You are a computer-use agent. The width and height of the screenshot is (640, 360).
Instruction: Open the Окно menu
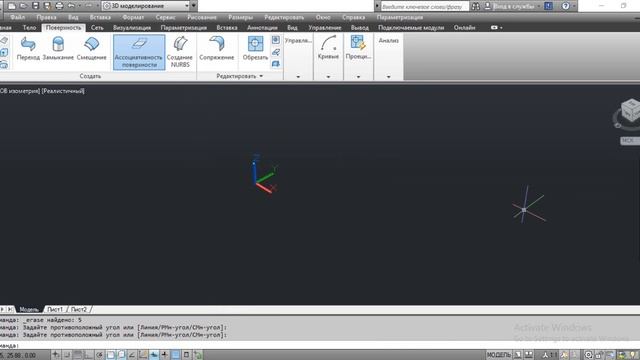click(323, 17)
